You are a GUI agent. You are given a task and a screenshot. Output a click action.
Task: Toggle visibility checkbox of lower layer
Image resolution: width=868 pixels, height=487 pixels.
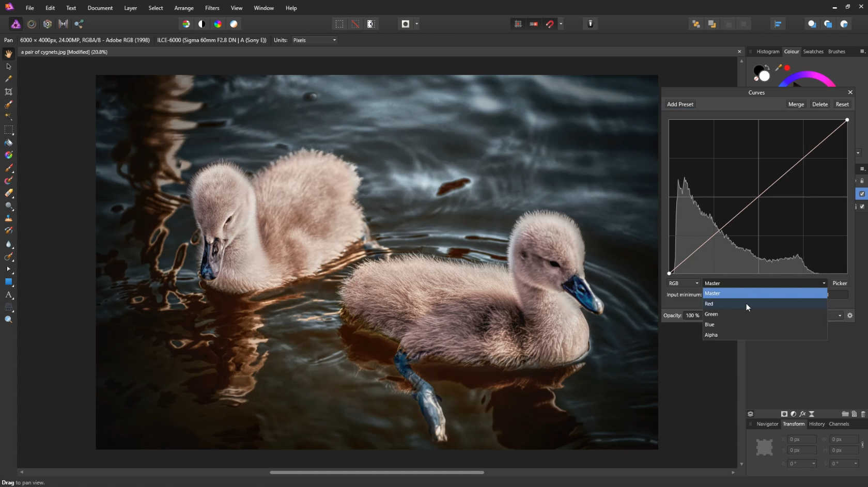coord(862,207)
